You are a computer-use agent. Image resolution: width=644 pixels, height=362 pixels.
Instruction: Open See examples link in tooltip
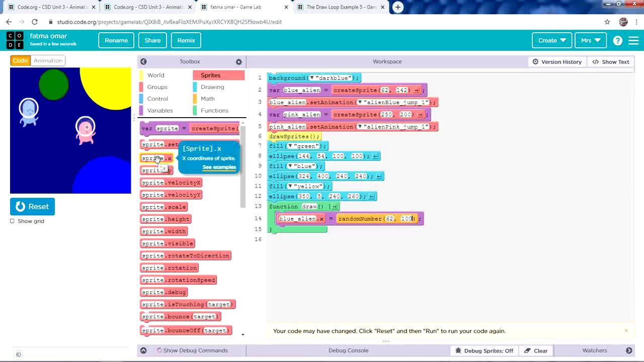219,167
